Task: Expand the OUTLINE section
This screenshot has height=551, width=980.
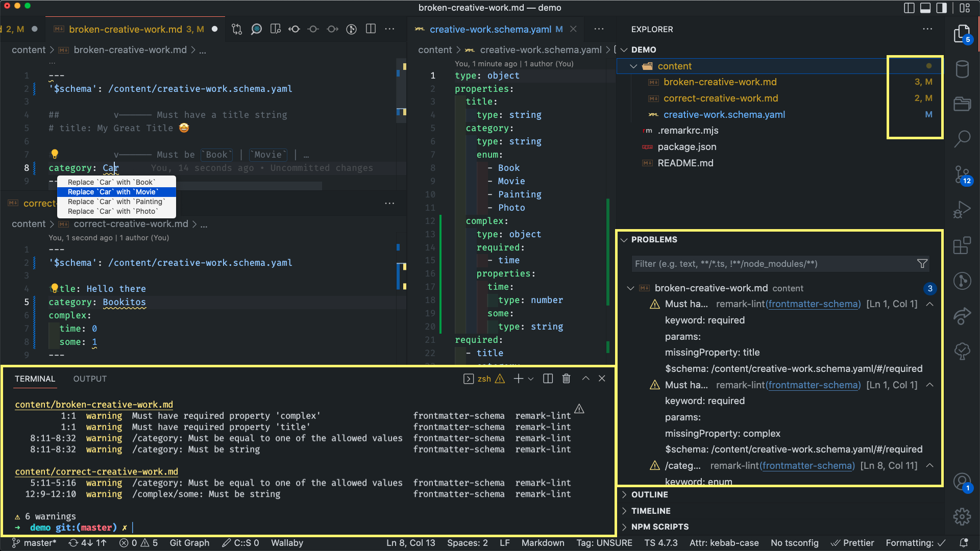Action: point(649,494)
